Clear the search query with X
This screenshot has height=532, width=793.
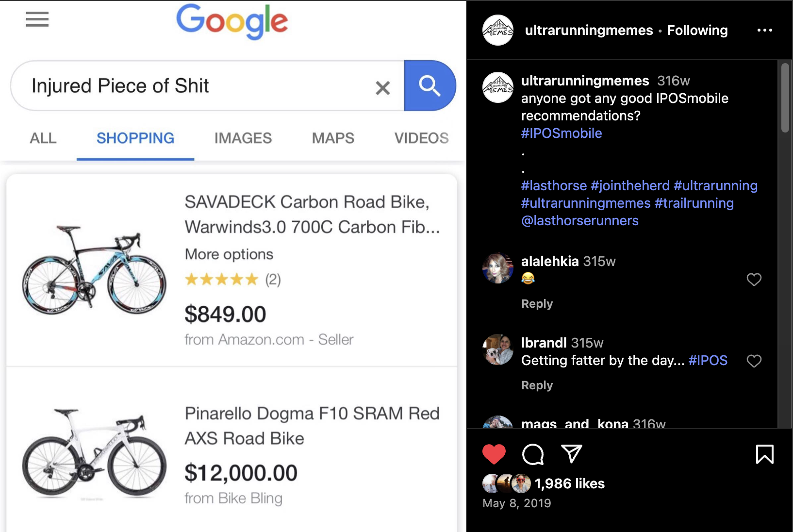[x=383, y=88]
